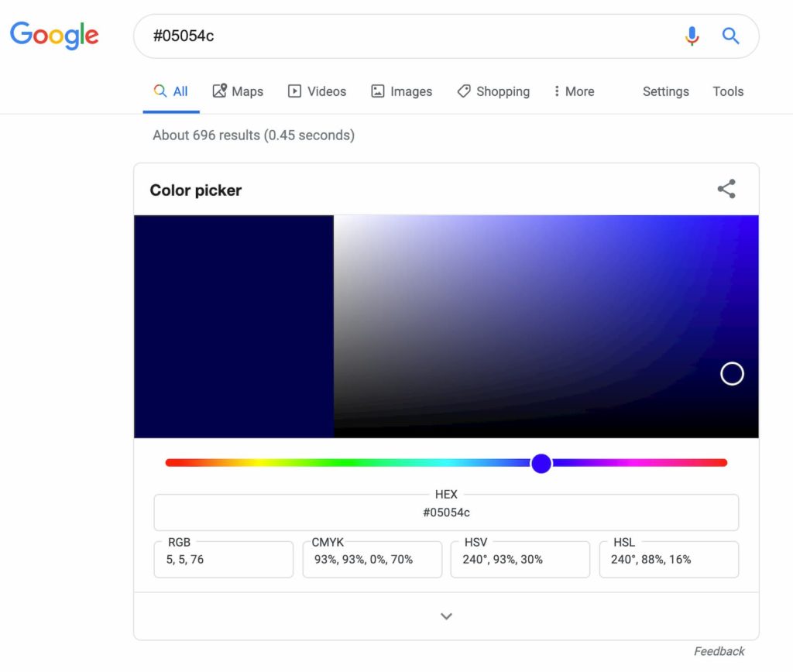The width and height of the screenshot is (793, 672).
Task: Click the Images picture icon
Action: point(377,91)
